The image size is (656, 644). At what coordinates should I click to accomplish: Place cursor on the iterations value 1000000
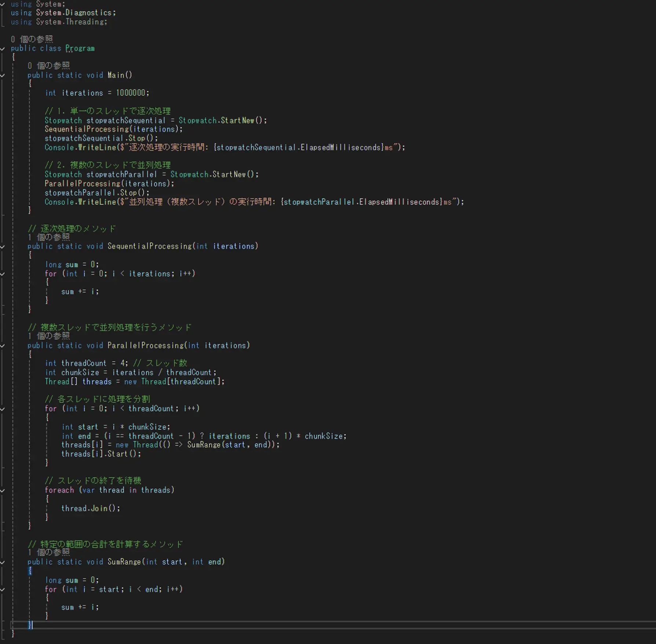click(x=131, y=93)
